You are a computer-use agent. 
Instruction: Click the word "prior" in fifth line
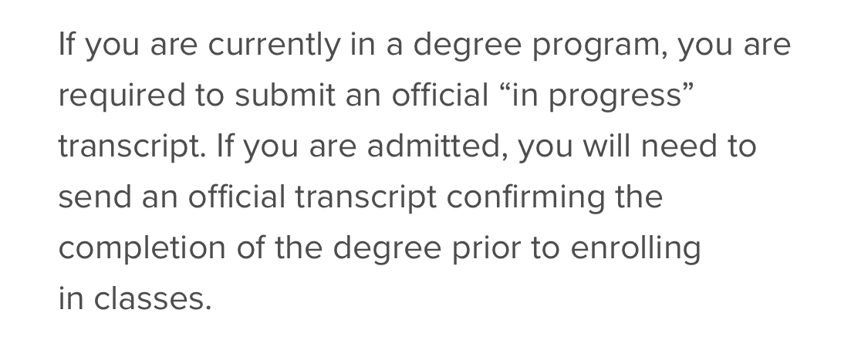point(486,249)
